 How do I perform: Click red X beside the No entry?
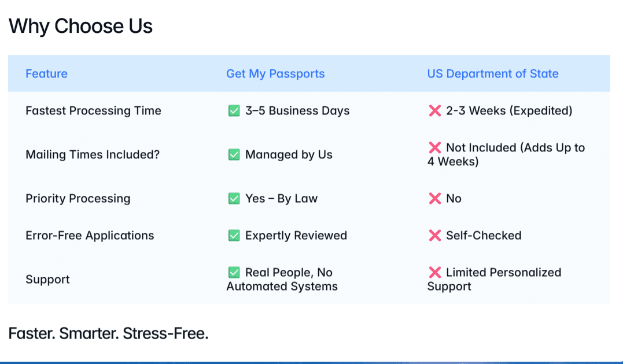[435, 199]
